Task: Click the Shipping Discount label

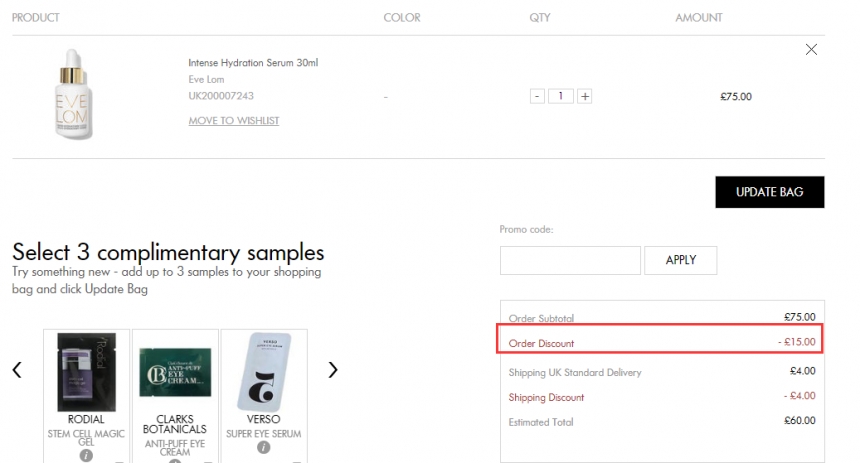Action: (546, 397)
